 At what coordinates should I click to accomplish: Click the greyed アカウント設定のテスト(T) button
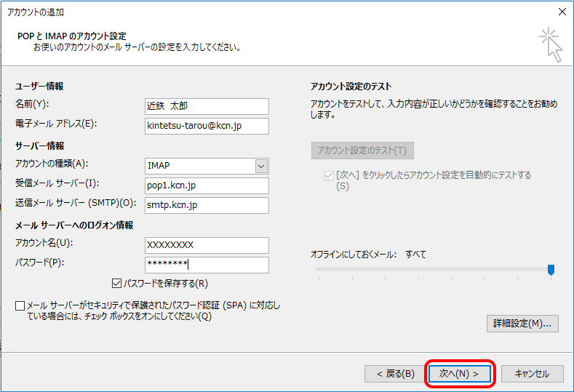pyautogui.click(x=362, y=151)
